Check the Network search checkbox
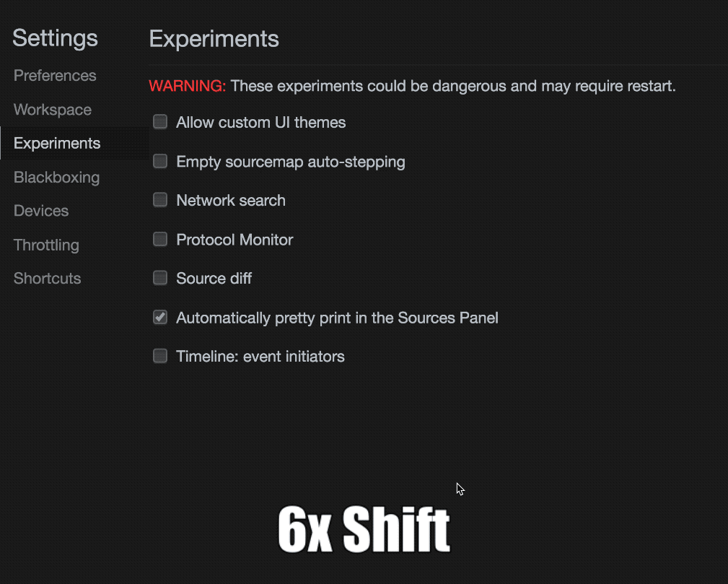Screen dimensions: 728x584 [160, 200]
